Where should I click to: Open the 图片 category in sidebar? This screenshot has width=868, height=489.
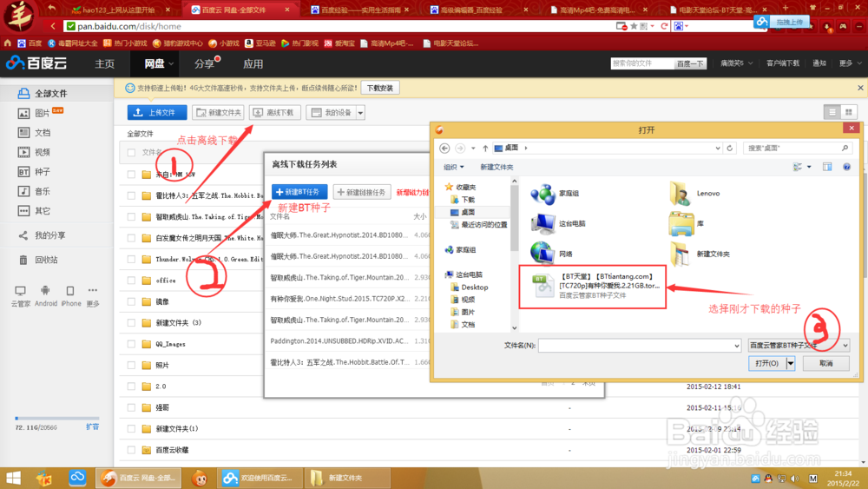42,113
